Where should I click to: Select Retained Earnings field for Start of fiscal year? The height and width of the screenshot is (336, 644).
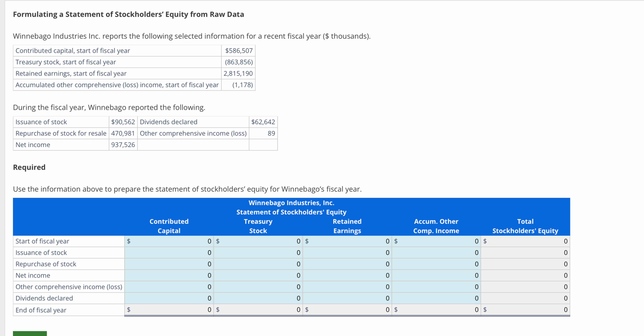coord(347,241)
